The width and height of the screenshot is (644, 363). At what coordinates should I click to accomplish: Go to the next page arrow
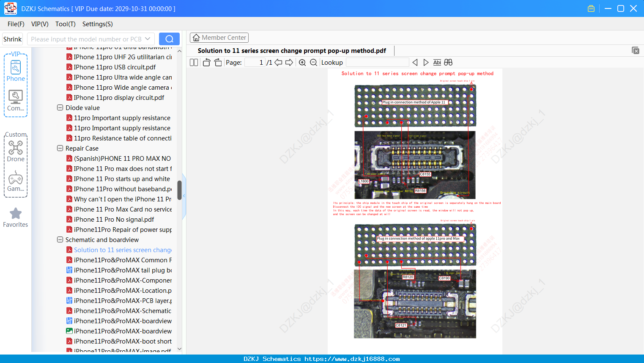pyautogui.click(x=289, y=63)
